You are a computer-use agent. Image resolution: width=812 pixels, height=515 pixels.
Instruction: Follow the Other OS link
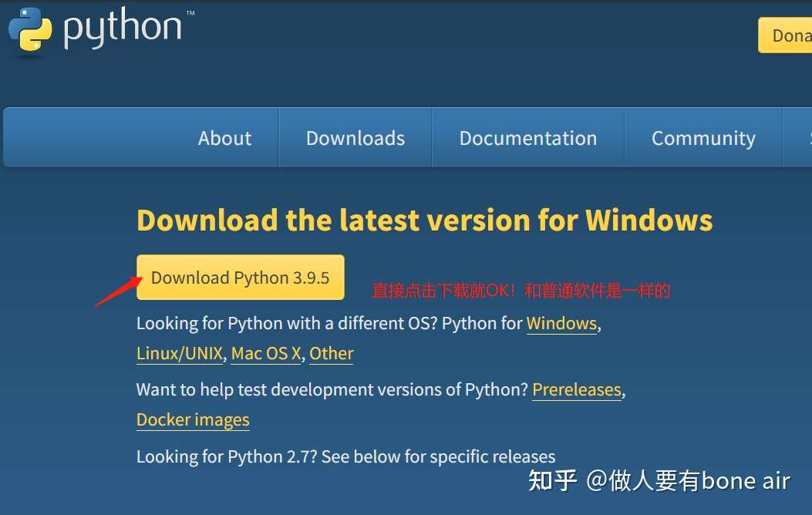tap(332, 354)
